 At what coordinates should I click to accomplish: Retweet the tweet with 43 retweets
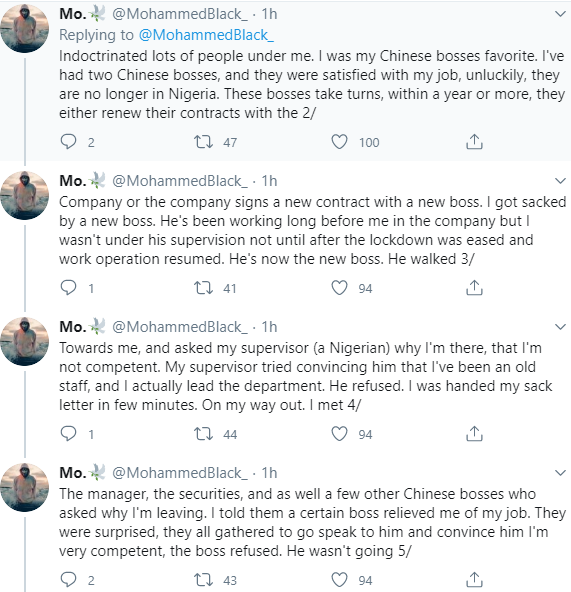(x=204, y=580)
